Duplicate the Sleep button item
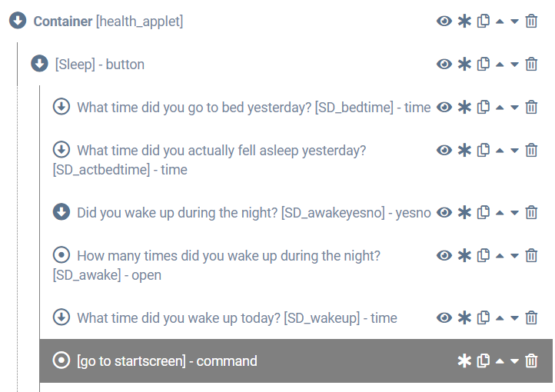Screen dimensions: 555x392 tap(484, 65)
